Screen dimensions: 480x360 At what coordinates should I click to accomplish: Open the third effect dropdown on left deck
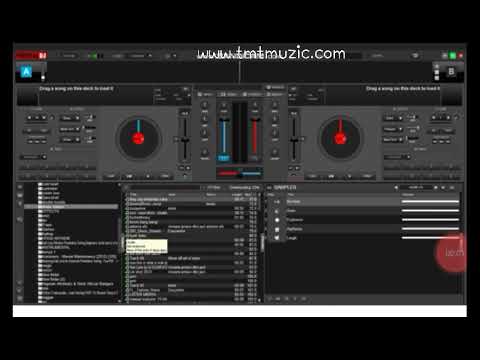point(70,140)
